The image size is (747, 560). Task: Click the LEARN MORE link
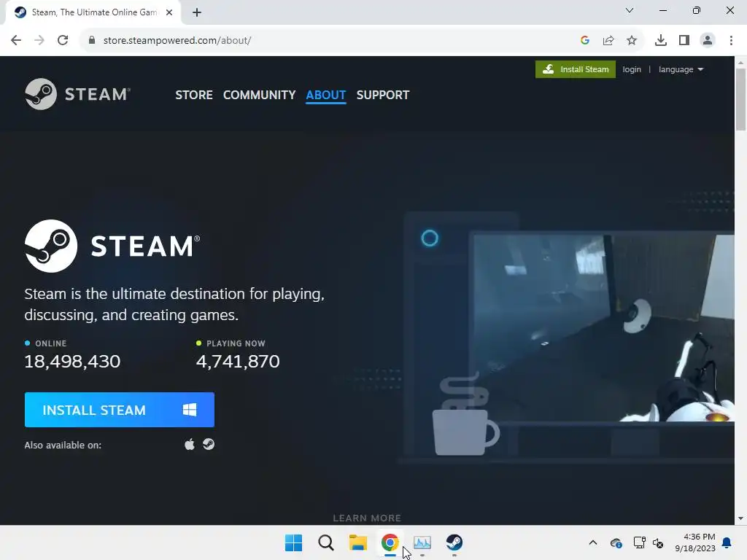(367, 518)
